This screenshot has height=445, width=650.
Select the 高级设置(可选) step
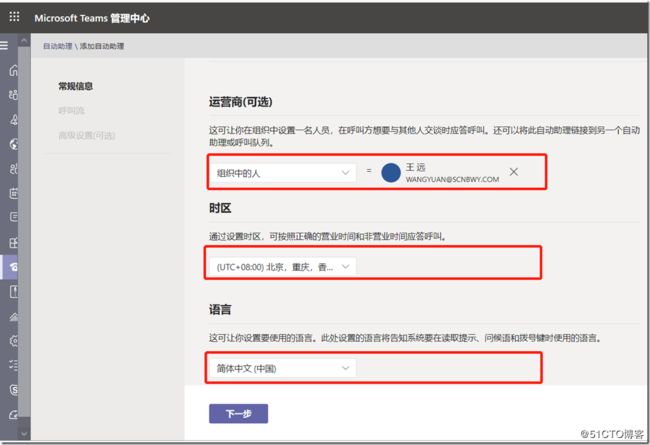click(87, 136)
